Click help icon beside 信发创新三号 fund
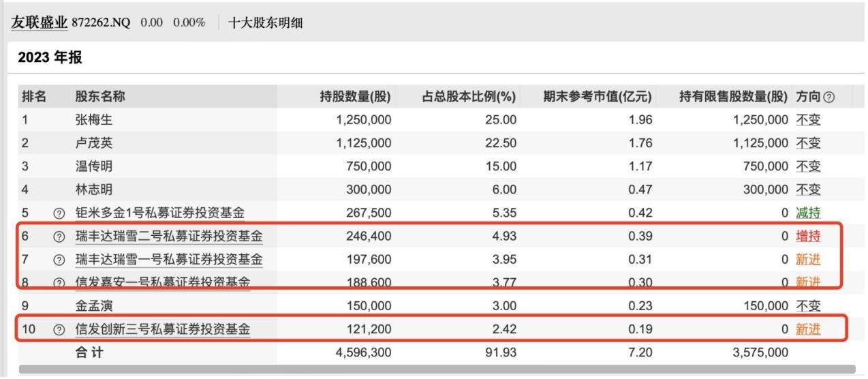Screen dimensions: 868x379 (x=59, y=330)
